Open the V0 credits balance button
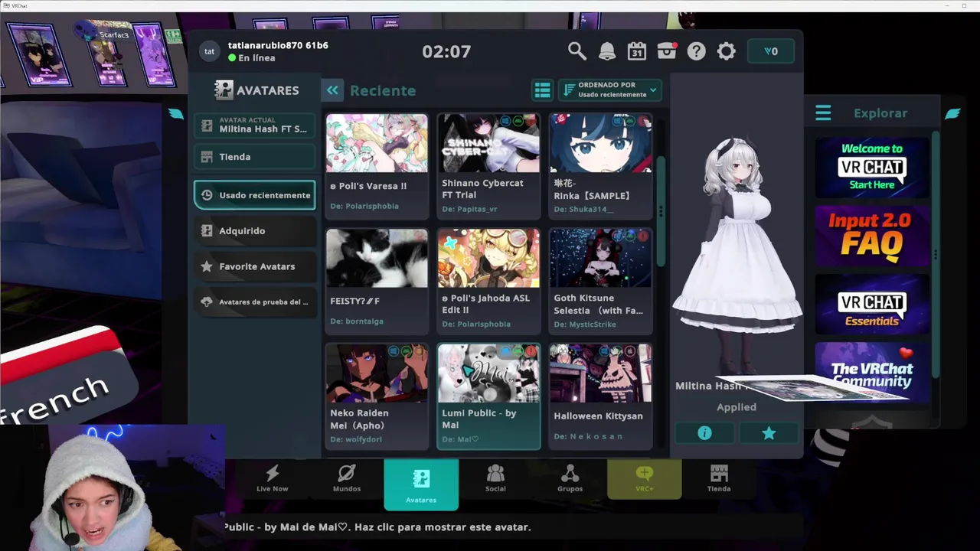This screenshot has width=980, height=551. 771,51
